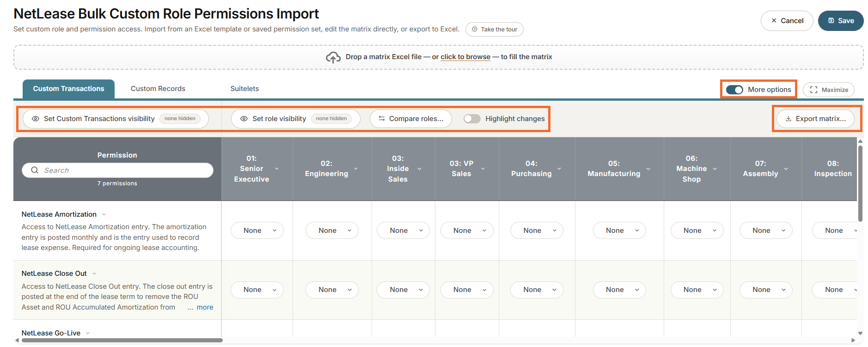Viewport: 868px width, 347px height.
Task: Click the search magnifier icon in Permission header
Action: [x=35, y=170]
